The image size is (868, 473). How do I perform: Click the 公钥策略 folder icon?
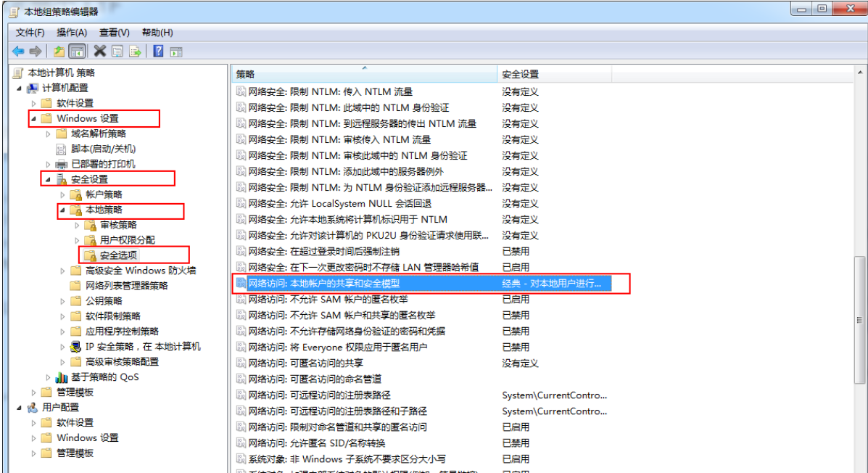[x=76, y=301]
